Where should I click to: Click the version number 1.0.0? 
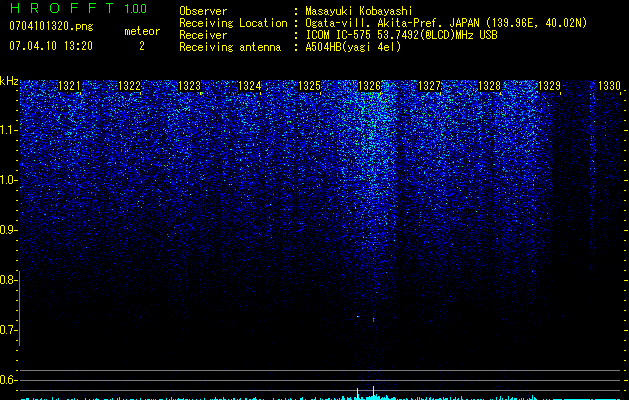(135, 9)
